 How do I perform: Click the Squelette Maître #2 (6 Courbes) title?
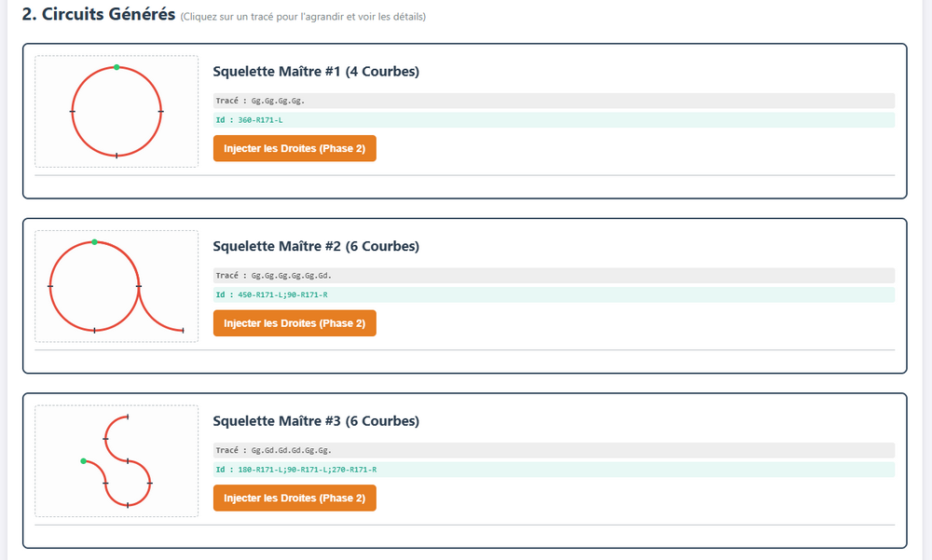tap(316, 246)
